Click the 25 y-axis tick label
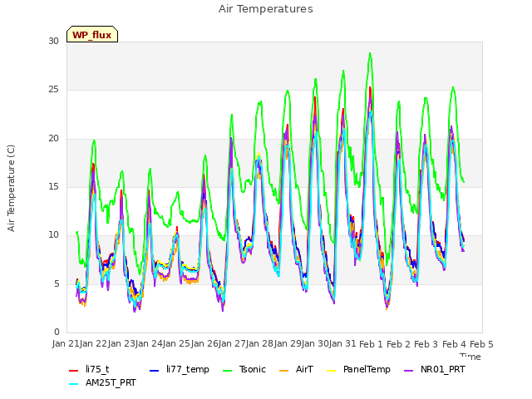532x399 pixels. tap(53, 90)
